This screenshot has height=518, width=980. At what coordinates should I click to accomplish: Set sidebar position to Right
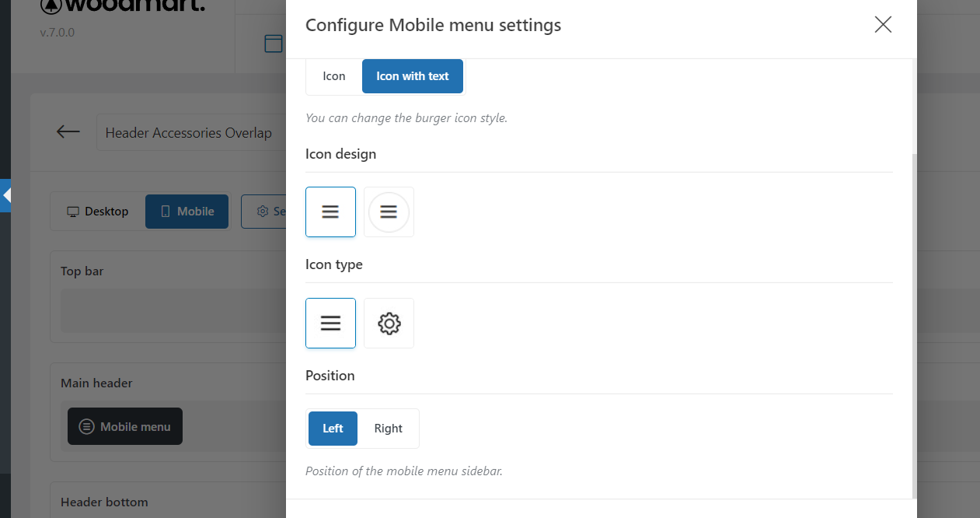tap(388, 429)
